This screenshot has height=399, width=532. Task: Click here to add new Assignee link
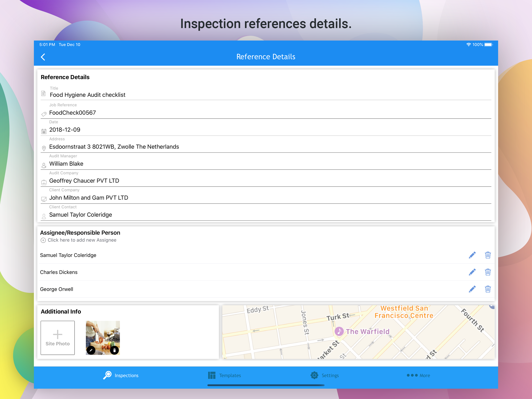tap(82, 240)
